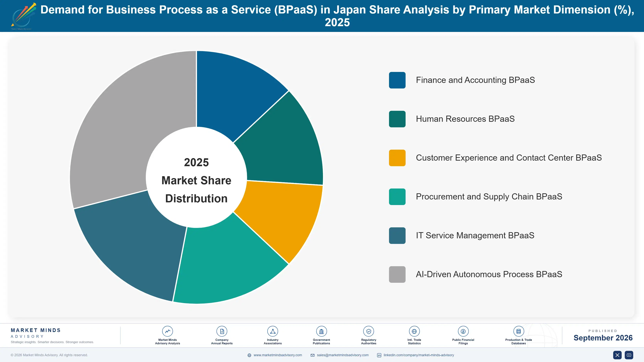Image resolution: width=644 pixels, height=362 pixels.
Task: Click IT Service Management BPaaS slate swatch
Action: click(397, 235)
